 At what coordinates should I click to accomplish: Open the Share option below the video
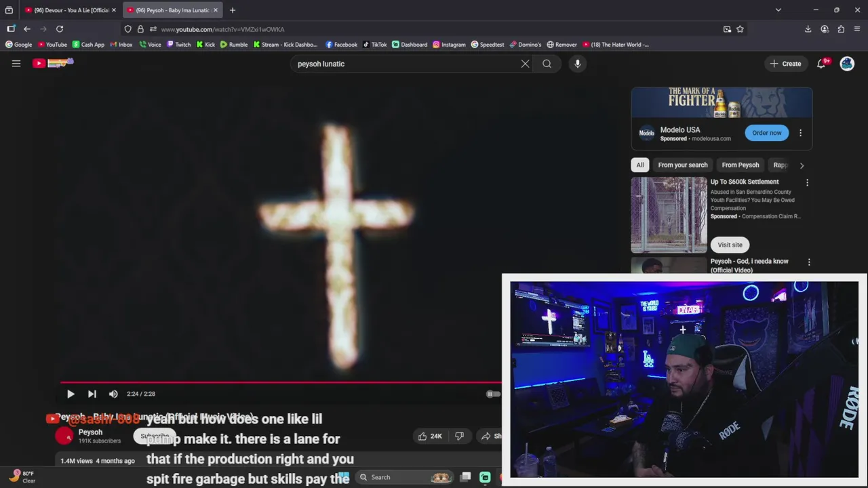pos(491,436)
